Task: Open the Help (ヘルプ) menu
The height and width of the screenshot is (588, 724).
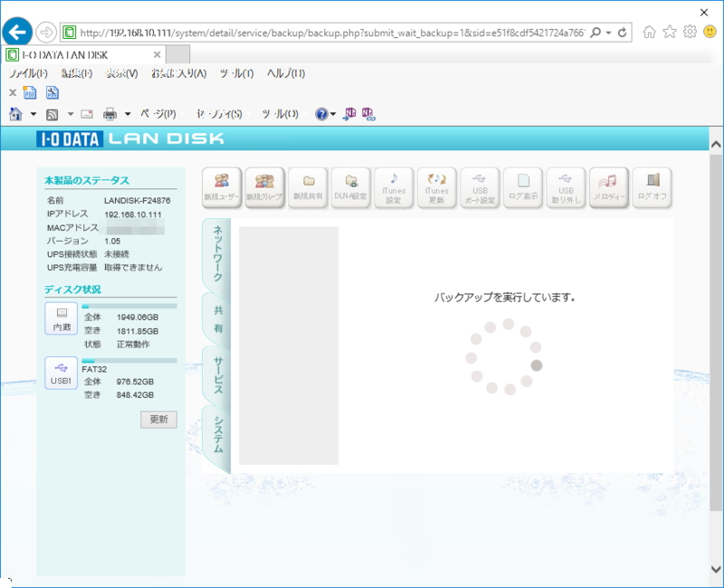Action: click(286, 73)
